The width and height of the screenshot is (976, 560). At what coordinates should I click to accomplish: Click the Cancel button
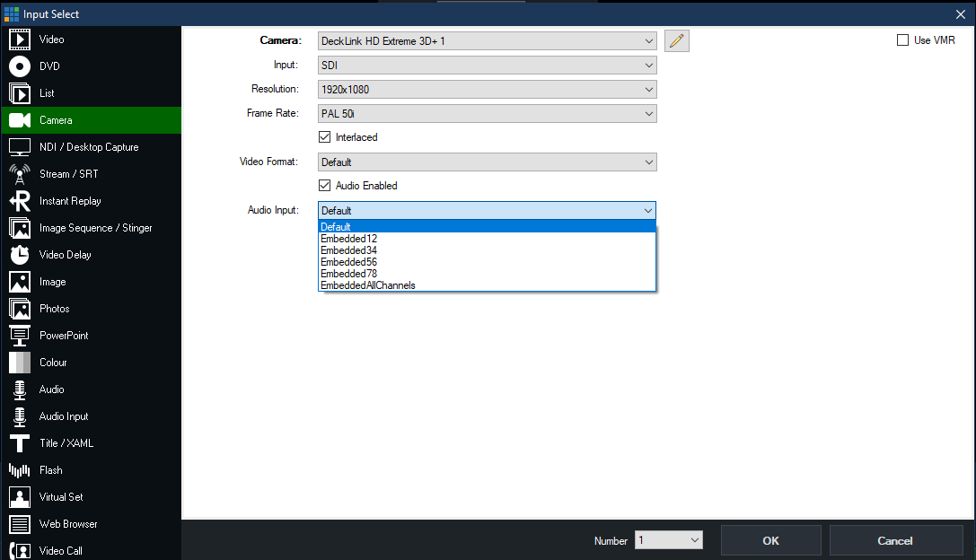pos(895,540)
